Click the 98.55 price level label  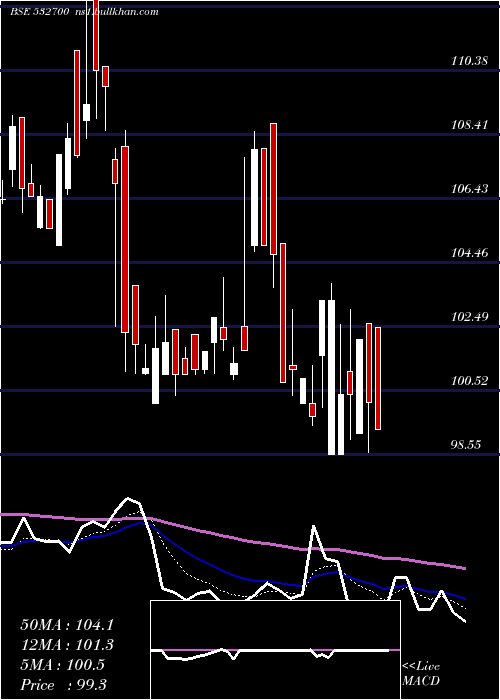[x=464, y=445]
